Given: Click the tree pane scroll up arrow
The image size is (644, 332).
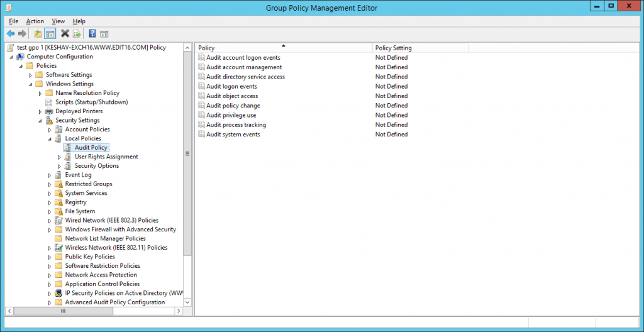Looking at the screenshot, I should click(187, 48).
